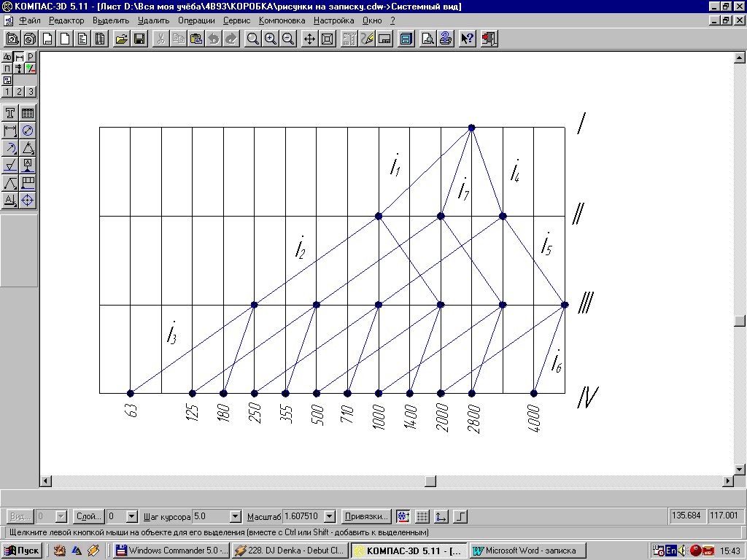Select the center mark crosshair tool
The width and height of the screenshot is (747, 560).
point(28,200)
